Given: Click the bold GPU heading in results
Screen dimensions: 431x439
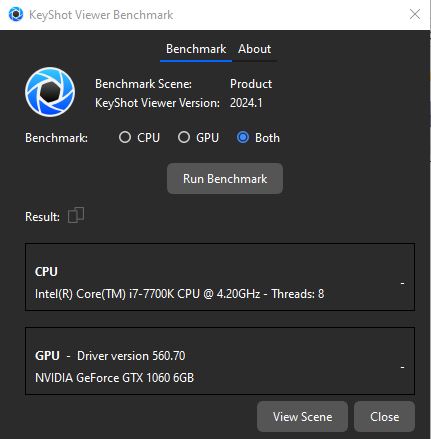Looking at the screenshot, I should pos(47,355).
